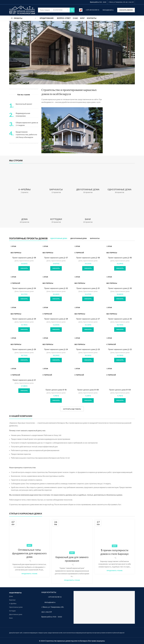Click the teal search magnifier button
This screenshot has width=144, height=644.
pos(72,10)
